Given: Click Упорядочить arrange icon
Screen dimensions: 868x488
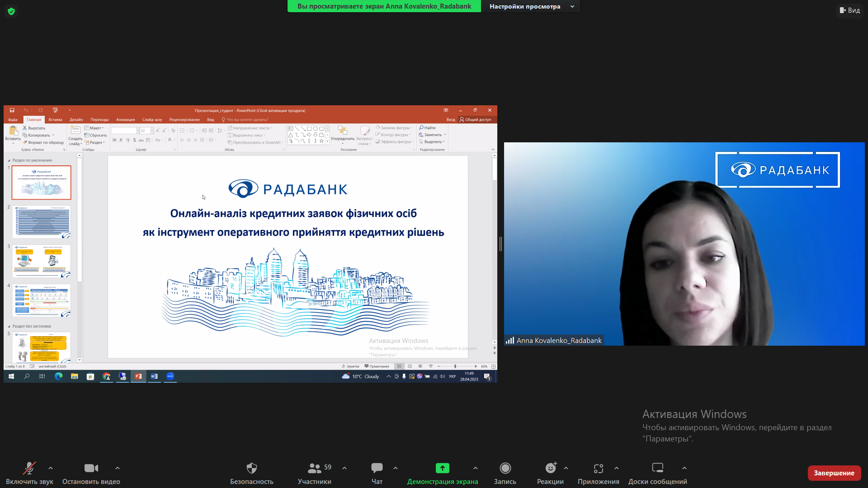Looking at the screenshot, I should tap(342, 131).
